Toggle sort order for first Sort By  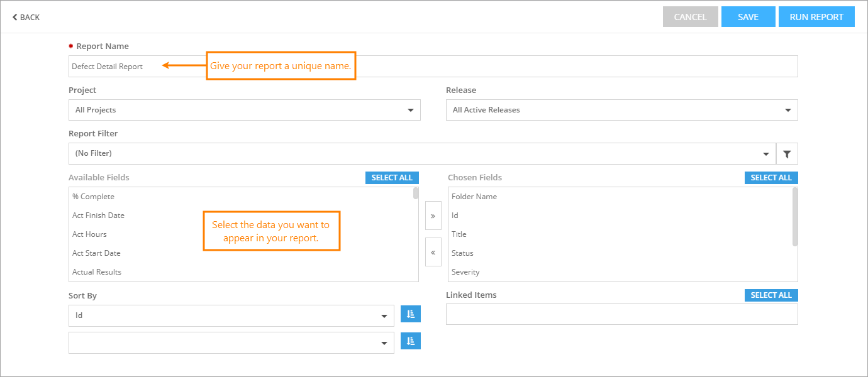411,314
